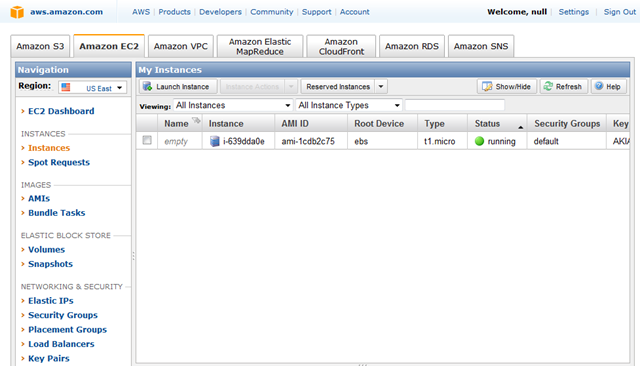Switch to the Amazon EC2 tab
640x366 pixels.
(109, 46)
